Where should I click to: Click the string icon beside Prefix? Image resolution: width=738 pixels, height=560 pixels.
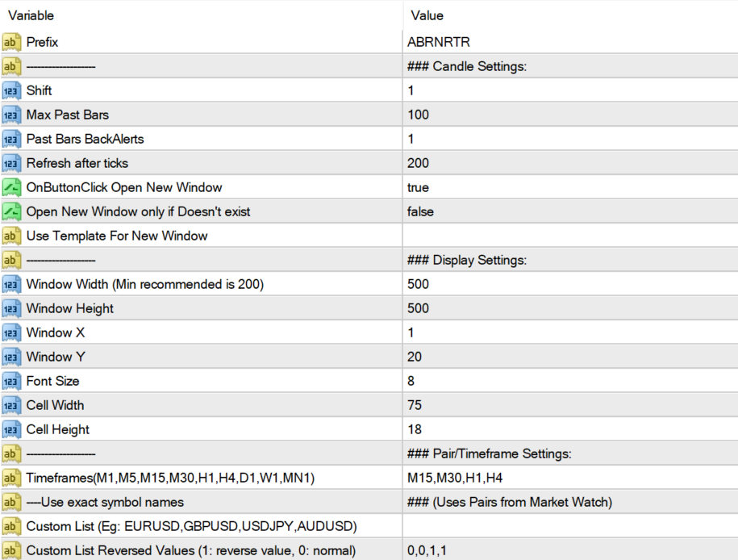coord(11,42)
